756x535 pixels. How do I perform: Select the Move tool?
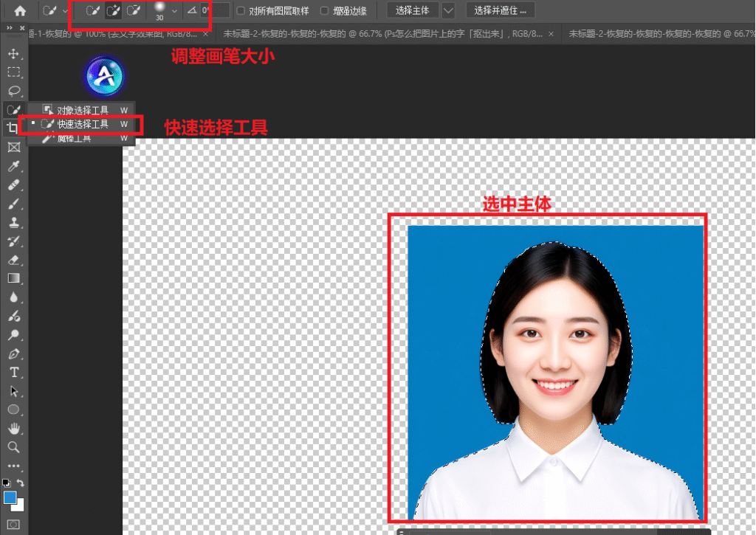point(13,54)
